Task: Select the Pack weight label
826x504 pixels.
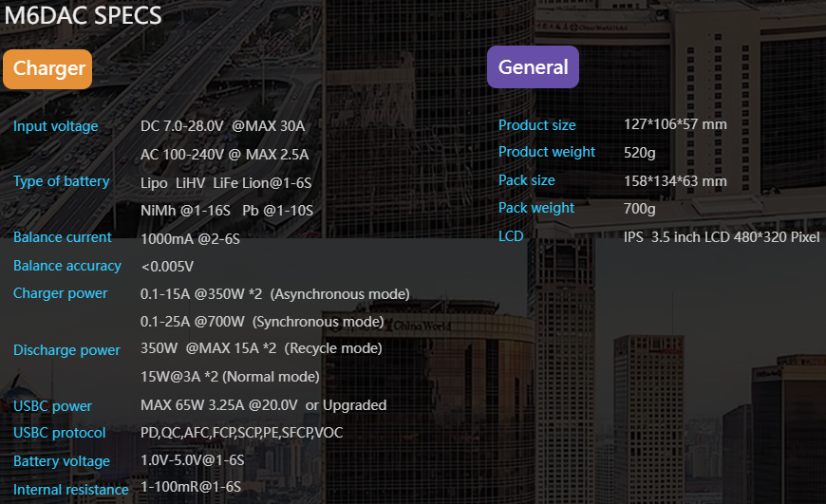Action: click(535, 208)
